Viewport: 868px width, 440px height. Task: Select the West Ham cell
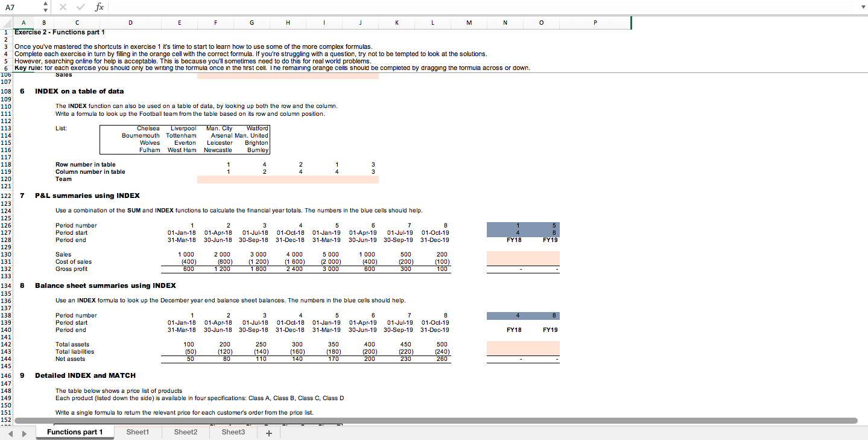182,150
